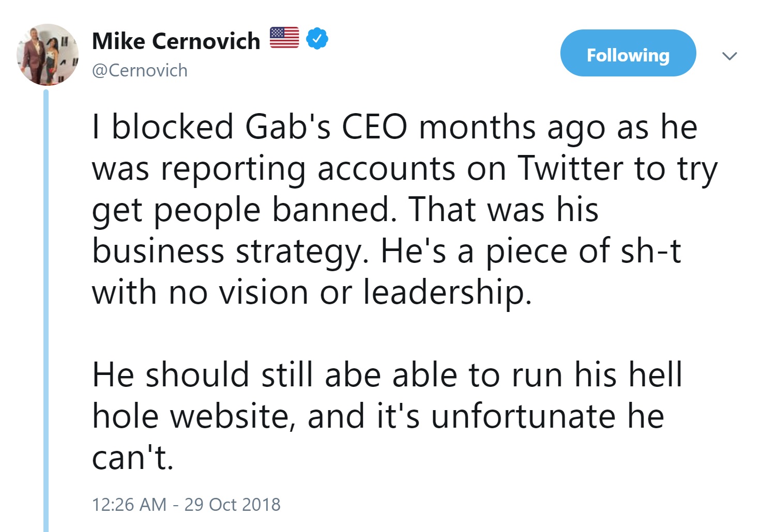777x532 pixels.
Task: Click Mike Cernovich's profile avatar photo
Action: point(48,55)
